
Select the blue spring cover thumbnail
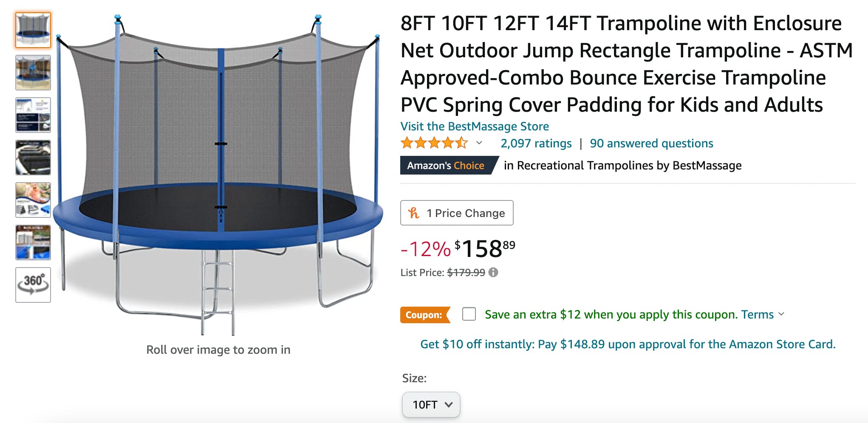pos(33,243)
